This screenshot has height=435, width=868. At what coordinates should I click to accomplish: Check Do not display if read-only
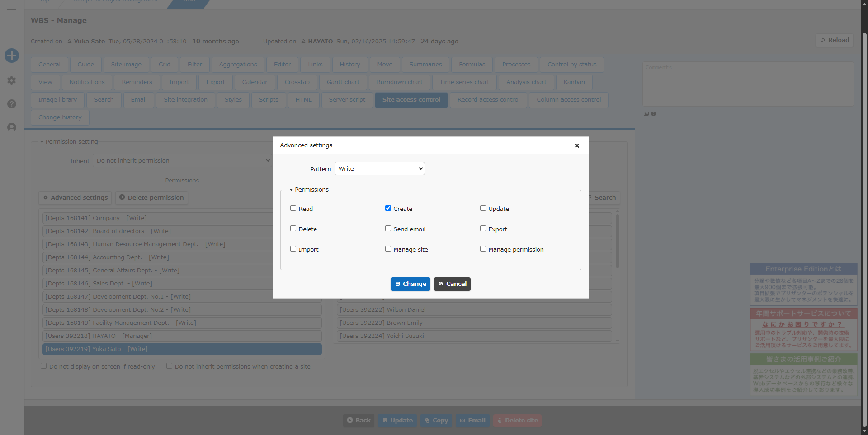point(44,366)
